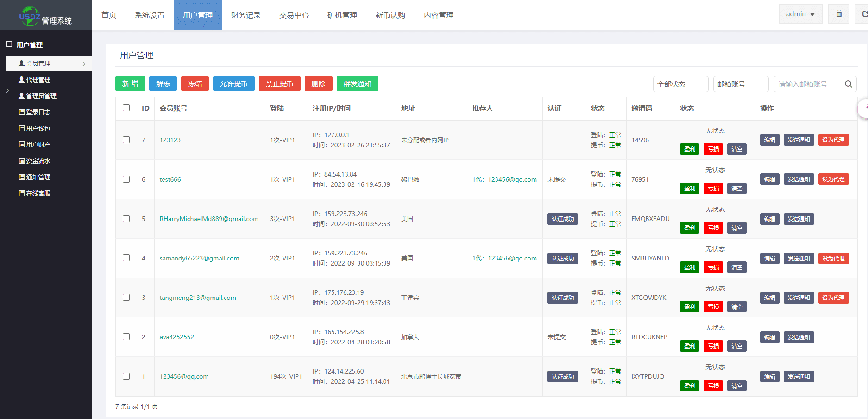Switch to the 财务记录 top menu
The width and height of the screenshot is (868, 419).
(245, 15)
